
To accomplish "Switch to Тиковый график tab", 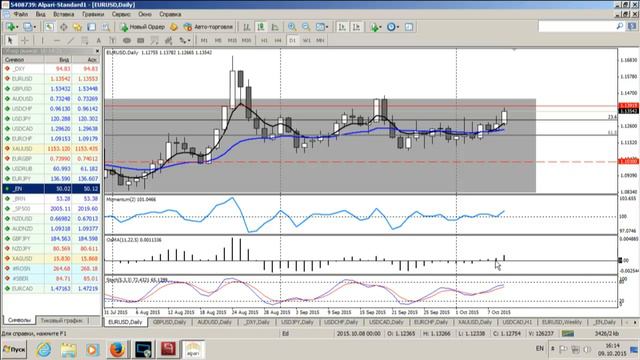I will (62, 321).
